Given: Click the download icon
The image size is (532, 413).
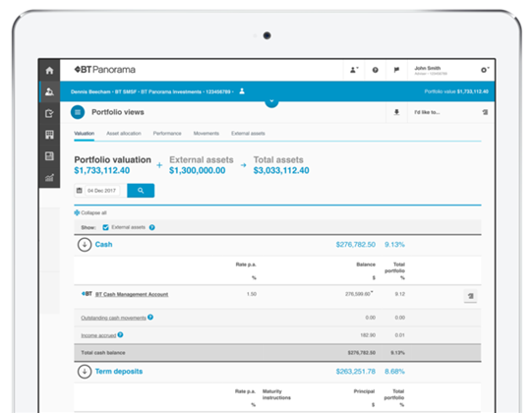Looking at the screenshot, I should pyautogui.click(x=396, y=112).
